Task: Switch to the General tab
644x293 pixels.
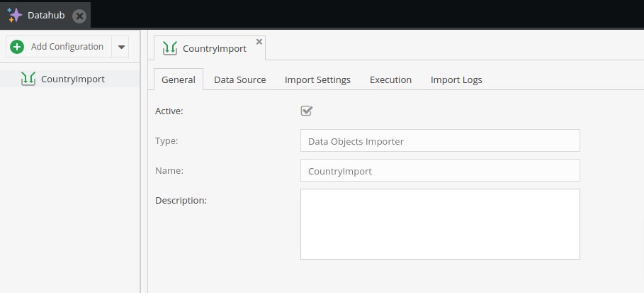Action: pos(179,79)
